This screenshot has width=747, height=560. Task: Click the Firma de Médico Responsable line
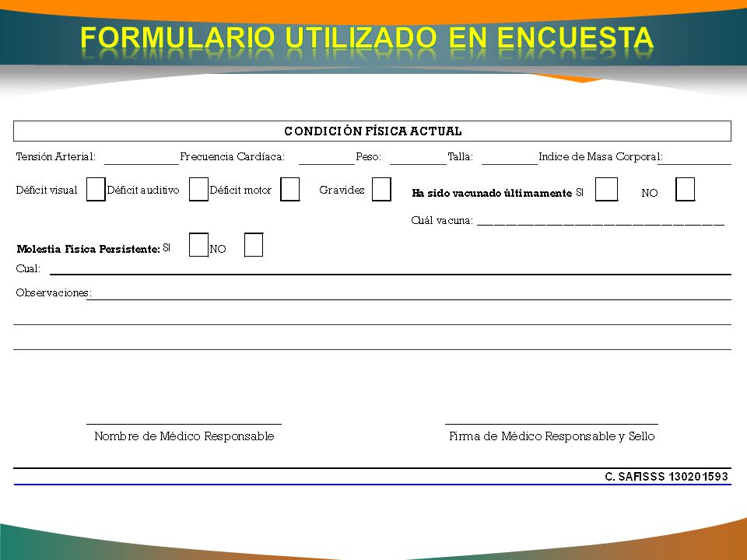click(552, 423)
